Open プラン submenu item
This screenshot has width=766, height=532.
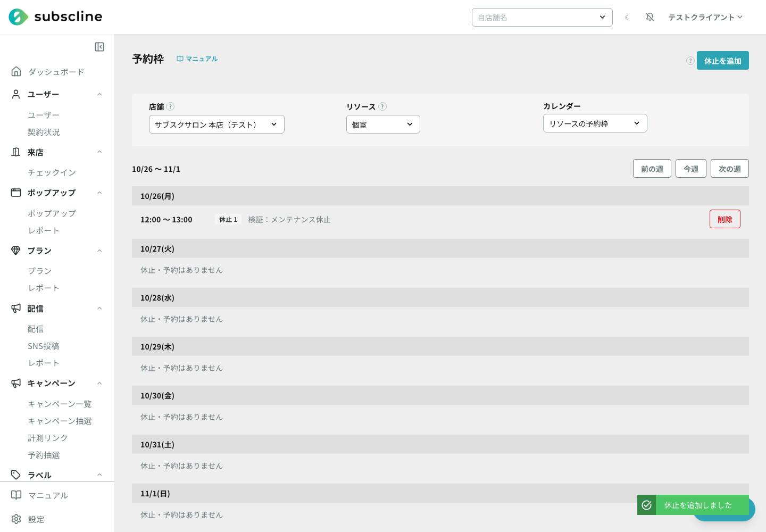tap(40, 271)
